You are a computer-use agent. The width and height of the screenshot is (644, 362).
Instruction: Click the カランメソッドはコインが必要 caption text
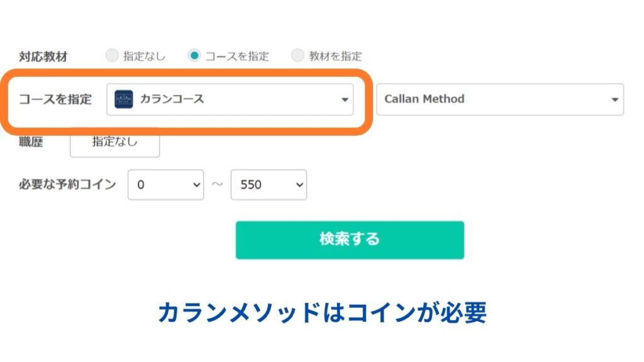pyautogui.click(x=323, y=312)
